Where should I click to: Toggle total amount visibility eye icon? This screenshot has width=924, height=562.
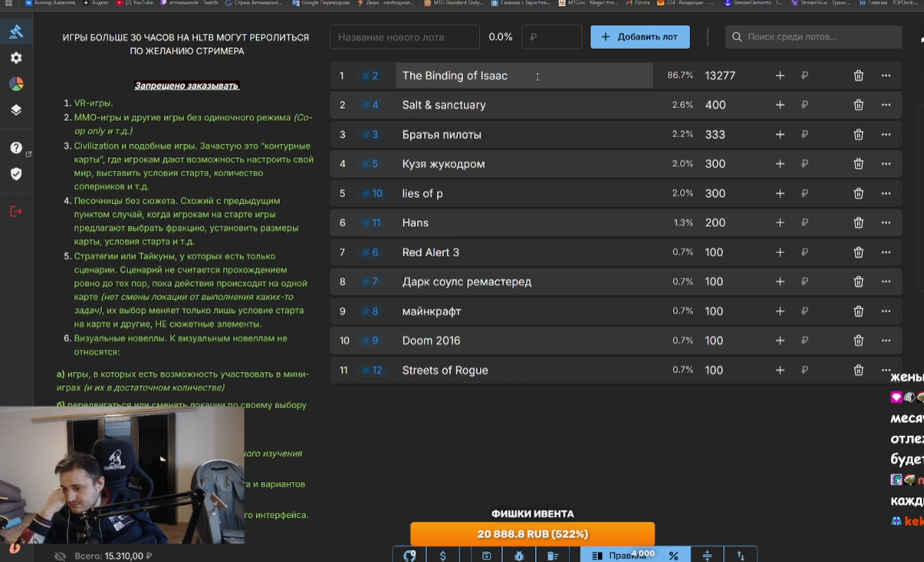tap(61, 556)
